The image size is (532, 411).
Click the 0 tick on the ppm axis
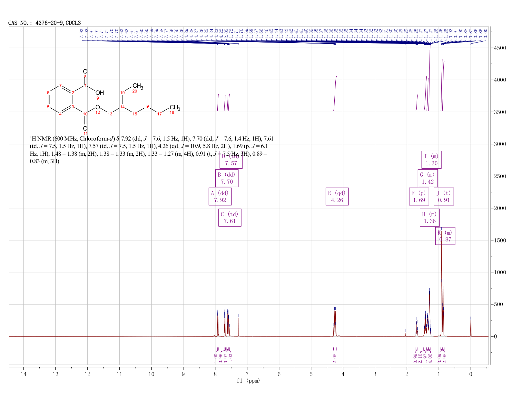coord(471,374)
